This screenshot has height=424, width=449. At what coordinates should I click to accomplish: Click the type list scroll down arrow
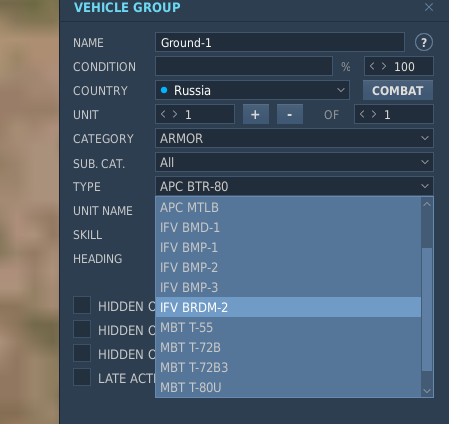tap(427, 391)
